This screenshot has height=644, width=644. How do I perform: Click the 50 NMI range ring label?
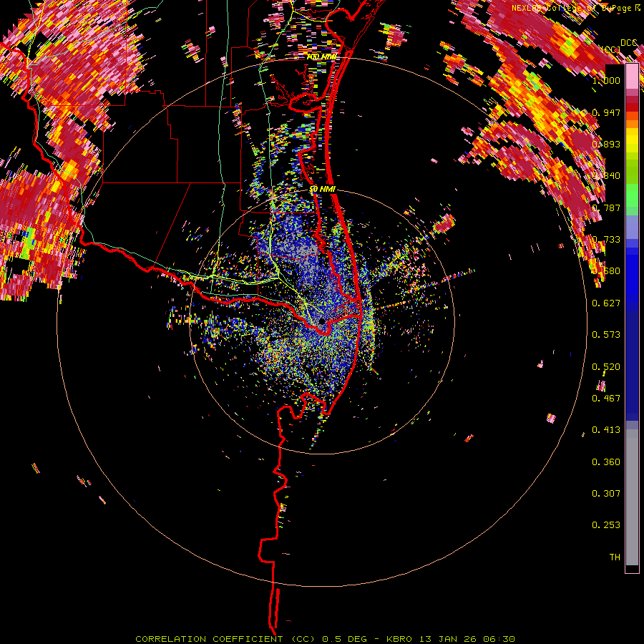tap(323, 190)
